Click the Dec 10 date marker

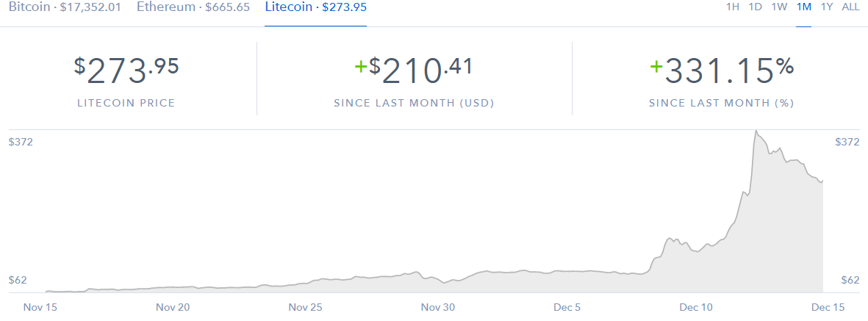tap(695, 307)
